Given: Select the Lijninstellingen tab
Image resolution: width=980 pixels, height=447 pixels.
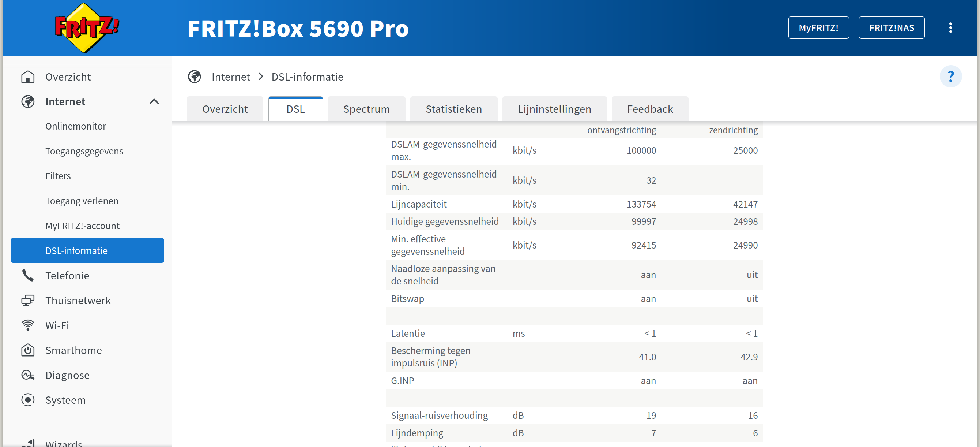Looking at the screenshot, I should [554, 109].
